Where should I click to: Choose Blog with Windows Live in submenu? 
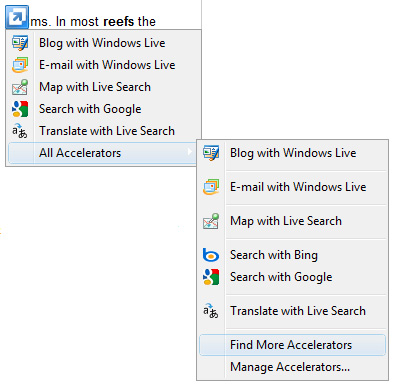point(293,153)
